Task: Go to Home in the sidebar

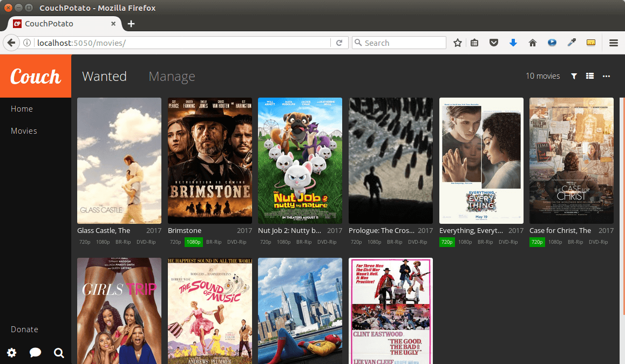Action: [x=22, y=109]
